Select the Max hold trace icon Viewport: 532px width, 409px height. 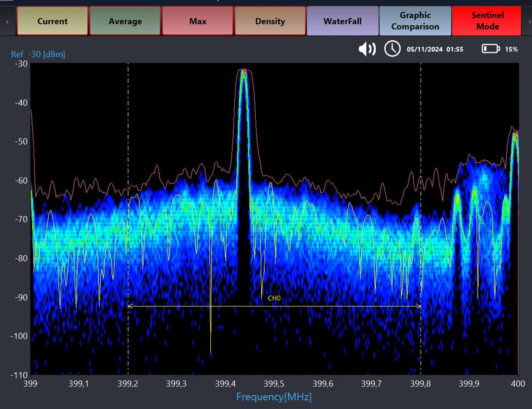coord(197,21)
